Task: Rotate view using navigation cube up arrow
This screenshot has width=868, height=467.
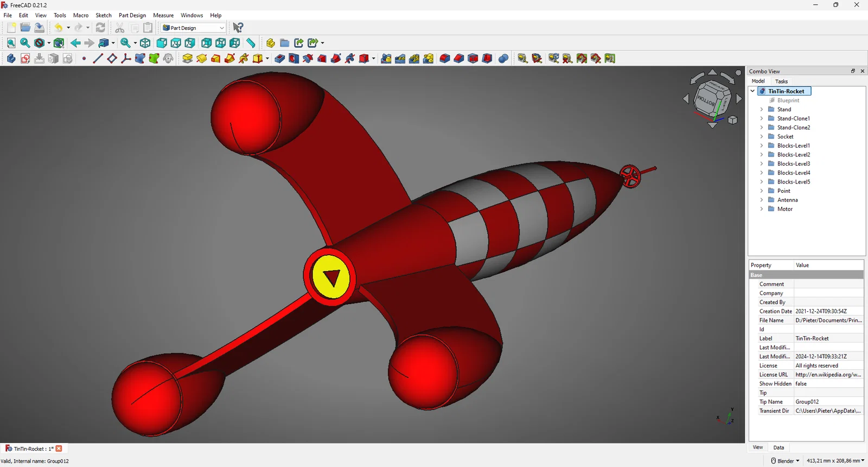Action: coord(712,72)
